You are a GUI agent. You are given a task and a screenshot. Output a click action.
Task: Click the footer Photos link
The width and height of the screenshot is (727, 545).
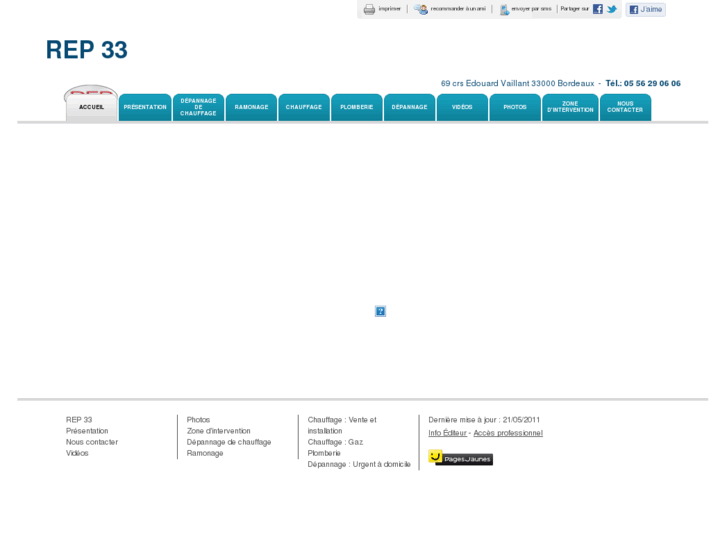click(x=198, y=420)
